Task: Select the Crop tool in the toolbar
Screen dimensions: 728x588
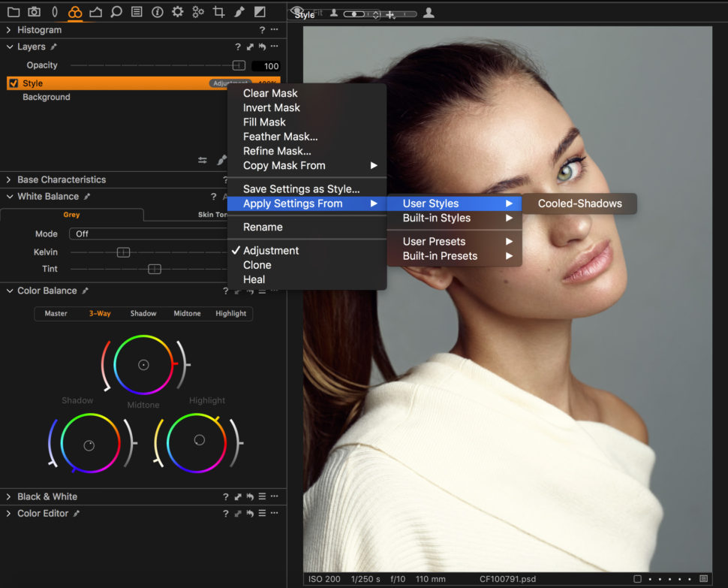Action: [x=218, y=12]
